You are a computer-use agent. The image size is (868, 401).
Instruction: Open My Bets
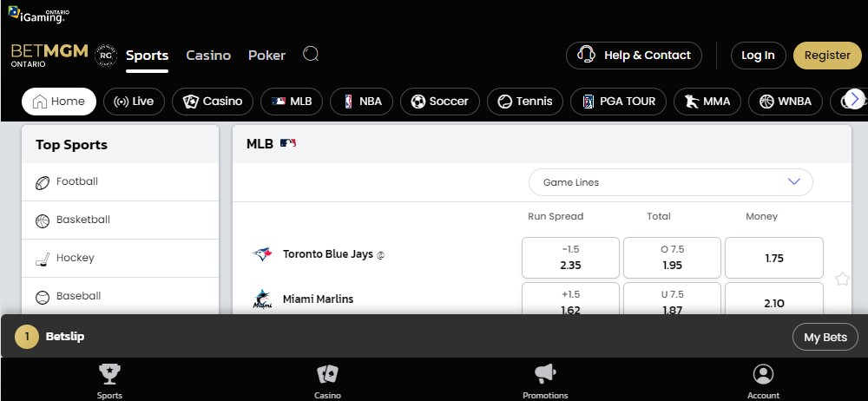coord(825,337)
